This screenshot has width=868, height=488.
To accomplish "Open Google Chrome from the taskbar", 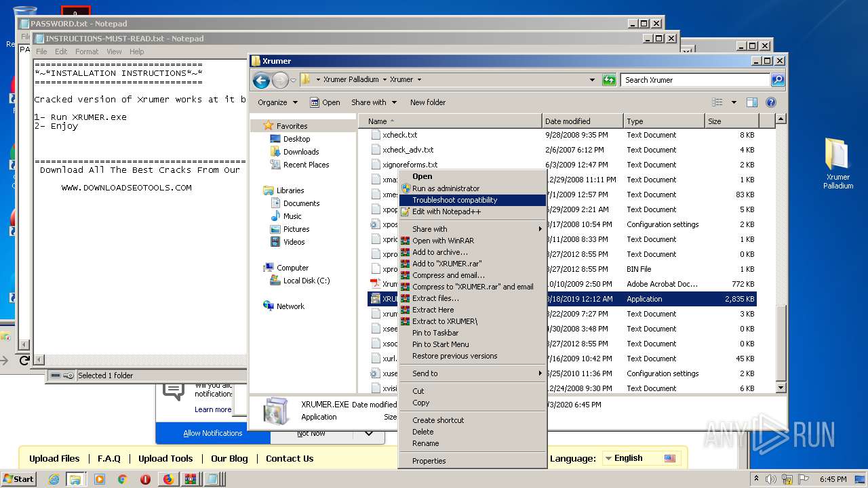I will [123, 479].
